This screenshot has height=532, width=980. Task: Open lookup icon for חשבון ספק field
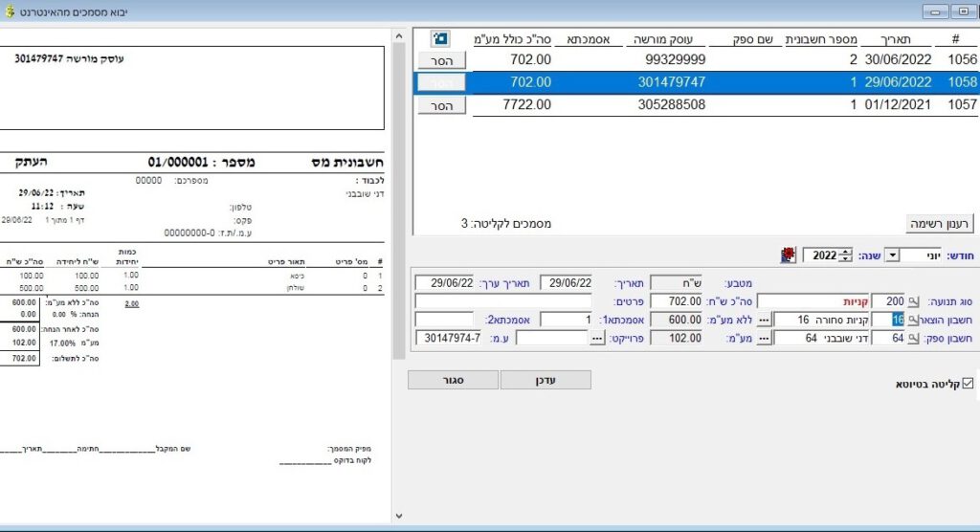click(914, 338)
